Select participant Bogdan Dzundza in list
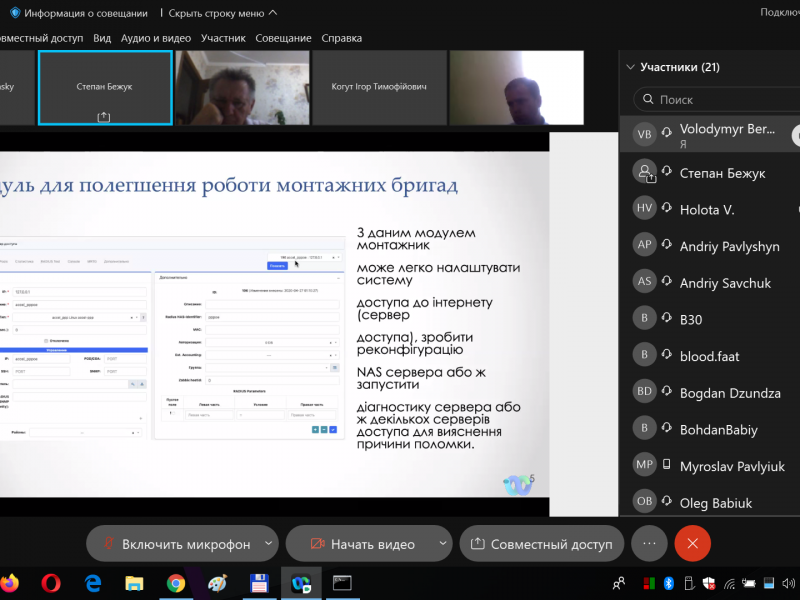Image resolution: width=800 pixels, height=600 pixels. [x=730, y=393]
